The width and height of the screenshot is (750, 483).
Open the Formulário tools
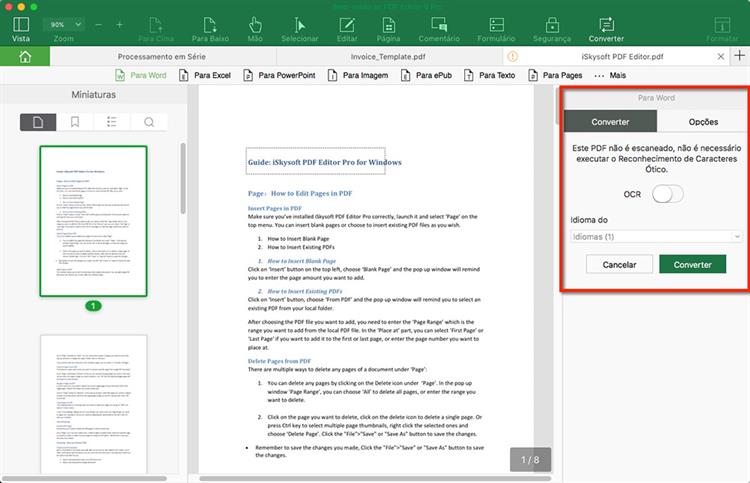[496, 29]
